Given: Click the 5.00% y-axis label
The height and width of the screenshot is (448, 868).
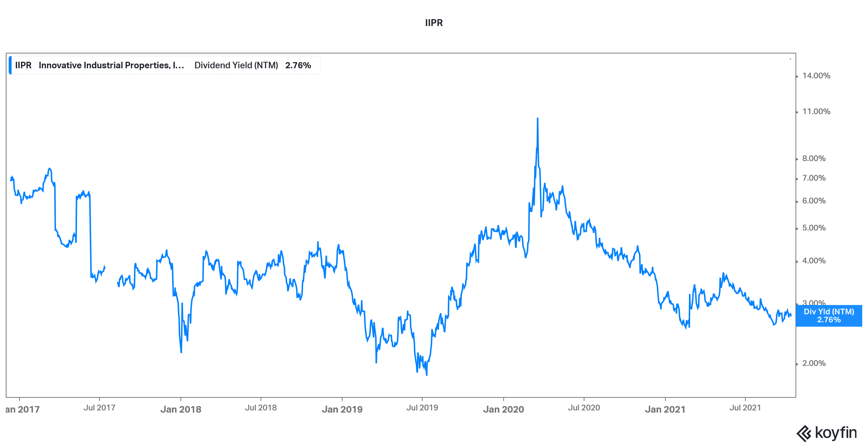Looking at the screenshot, I should 814,228.
